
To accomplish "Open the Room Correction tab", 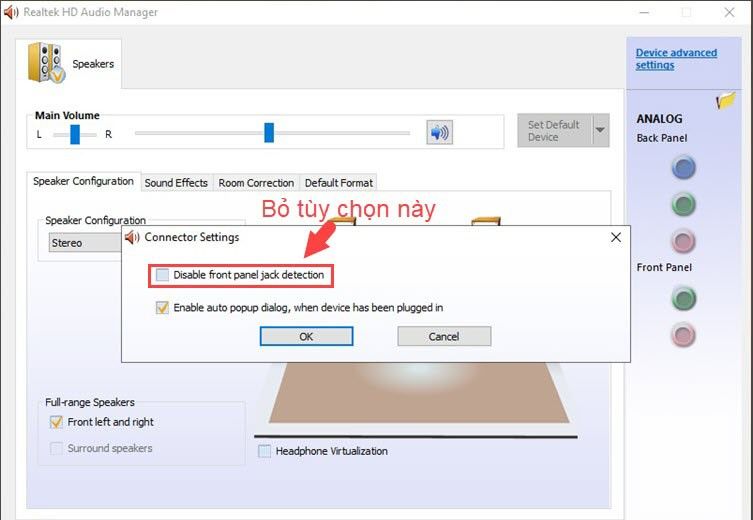I will 256,183.
